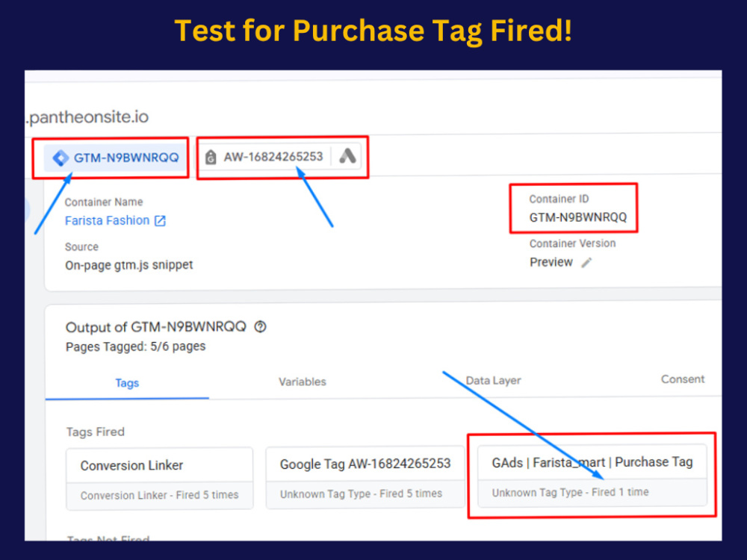
Task: Click the 'Container Version' label
Action: pyautogui.click(x=573, y=243)
